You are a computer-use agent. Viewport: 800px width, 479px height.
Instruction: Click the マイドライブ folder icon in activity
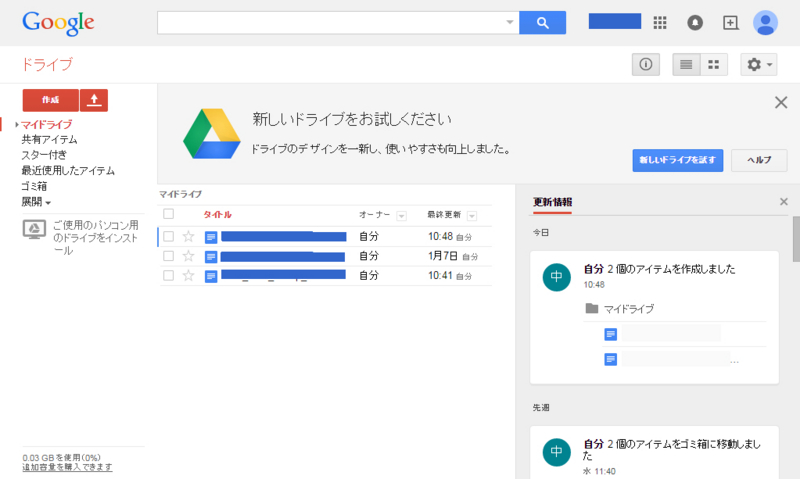(591, 308)
